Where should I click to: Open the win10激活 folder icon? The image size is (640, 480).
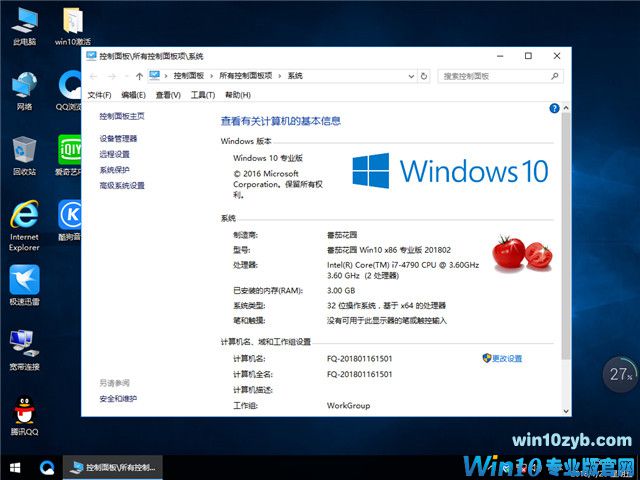pyautogui.click(x=73, y=26)
